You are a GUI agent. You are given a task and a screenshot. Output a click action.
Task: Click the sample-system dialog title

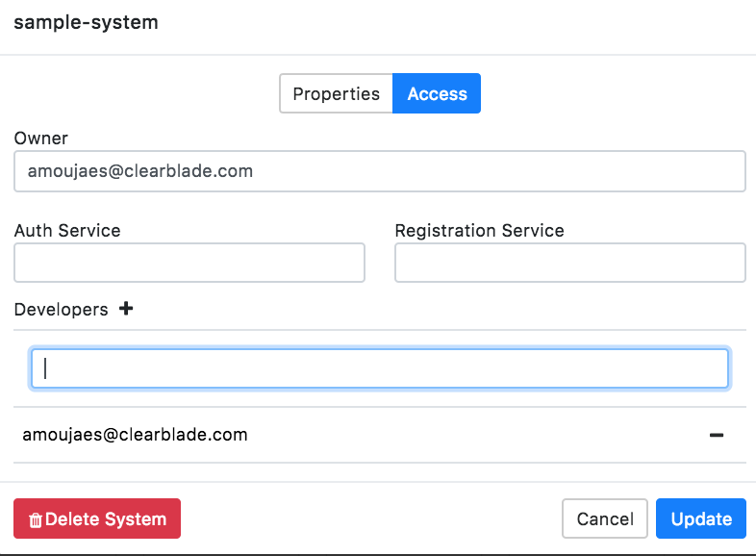tap(86, 22)
